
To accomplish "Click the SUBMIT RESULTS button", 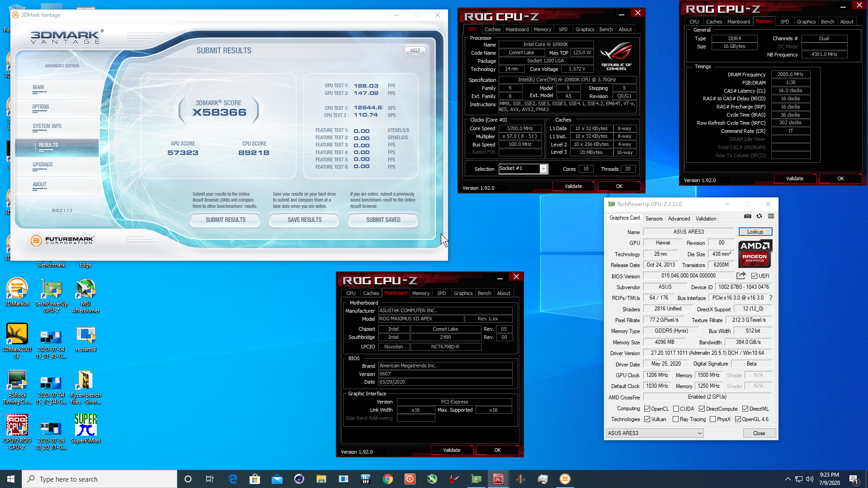I will tap(226, 220).
